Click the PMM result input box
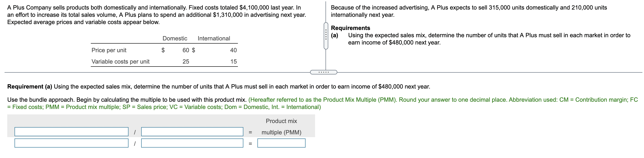Viewport: 644px width, 158px height. click(x=281, y=143)
